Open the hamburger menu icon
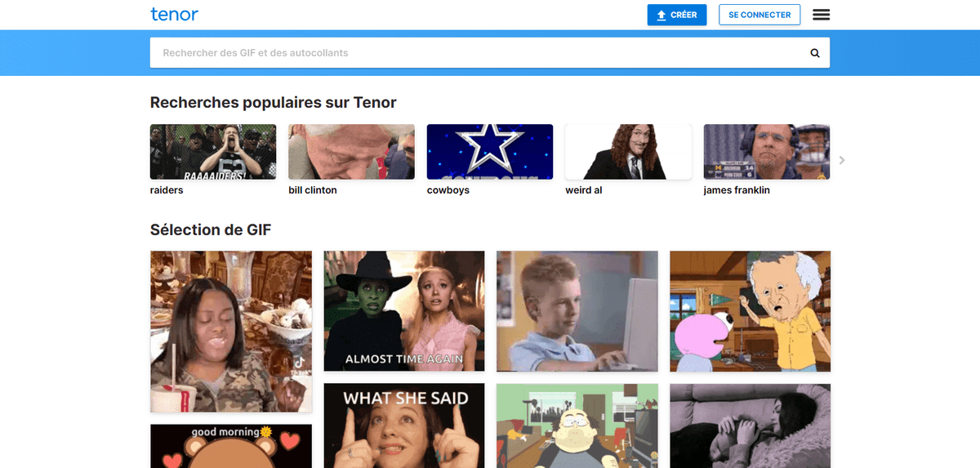 [x=821, y=15]
